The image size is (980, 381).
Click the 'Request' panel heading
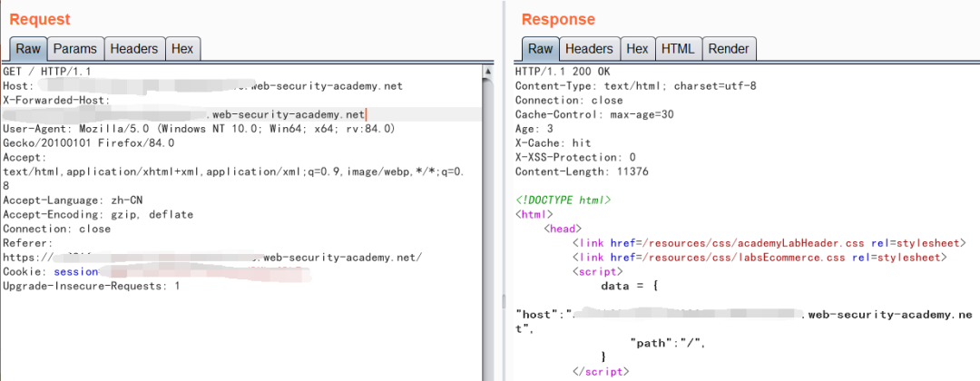tap(40, 19)
